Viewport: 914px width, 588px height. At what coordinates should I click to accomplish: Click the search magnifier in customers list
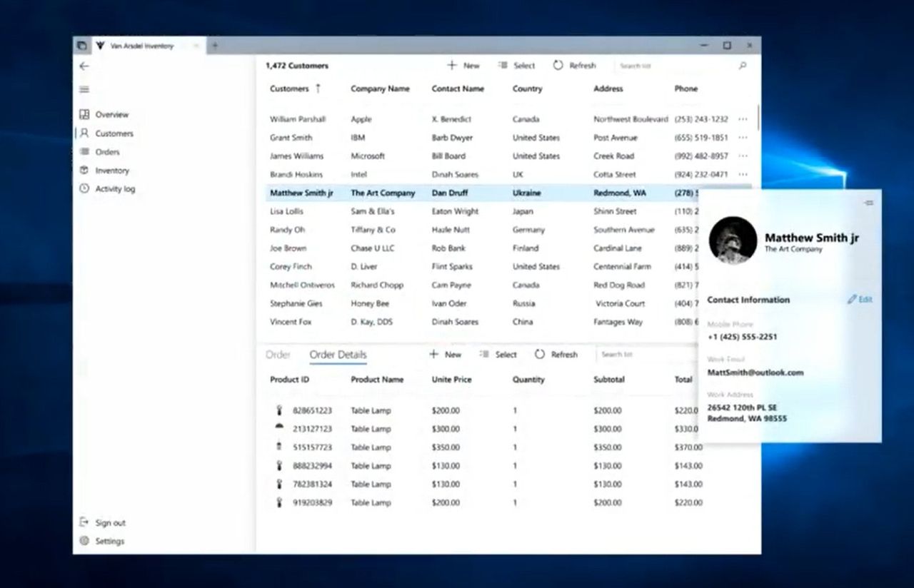[743, 66]
